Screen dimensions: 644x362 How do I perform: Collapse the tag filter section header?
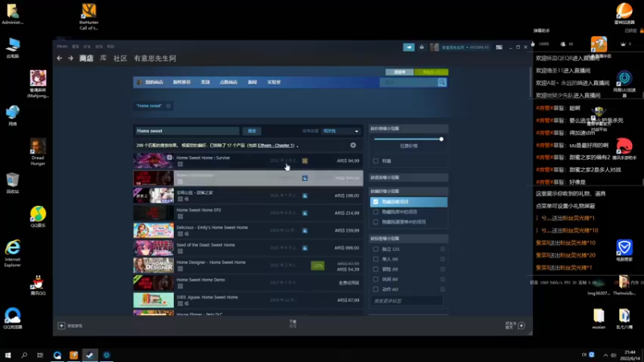coord(408,238)
